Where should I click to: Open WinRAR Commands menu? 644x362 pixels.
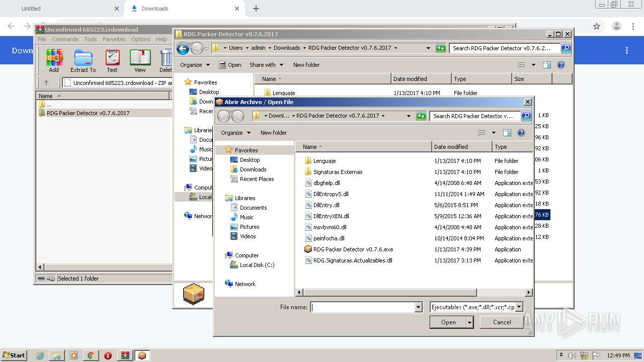(65, 39)
